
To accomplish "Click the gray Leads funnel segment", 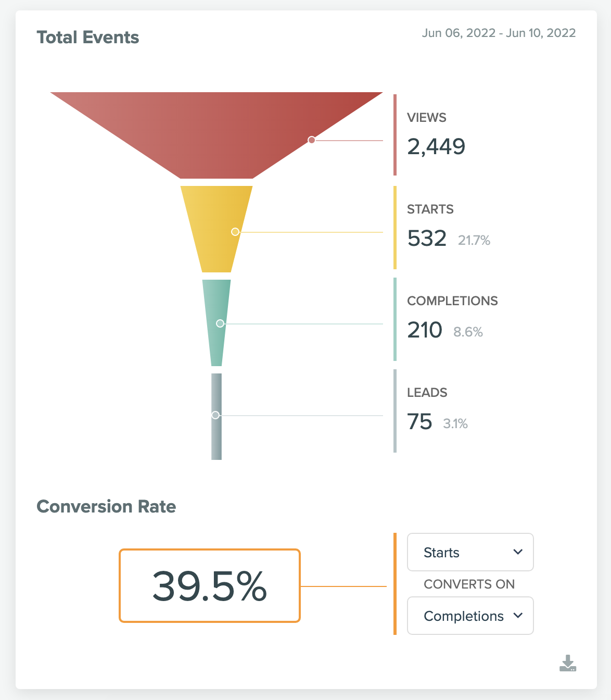I will 217,417.
